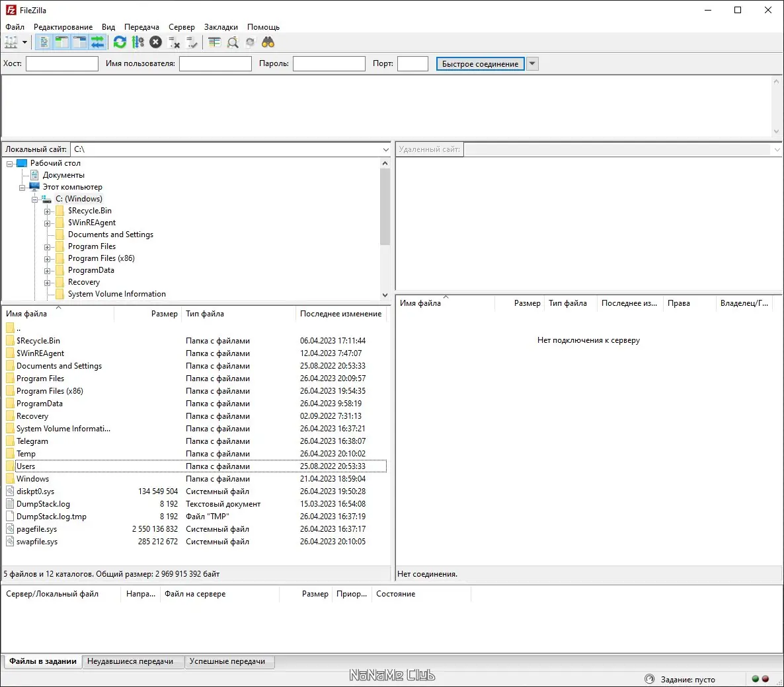Select the diskpt0.sys file
The height and width of the screenshot is (687, 784).
pos(195,491)
